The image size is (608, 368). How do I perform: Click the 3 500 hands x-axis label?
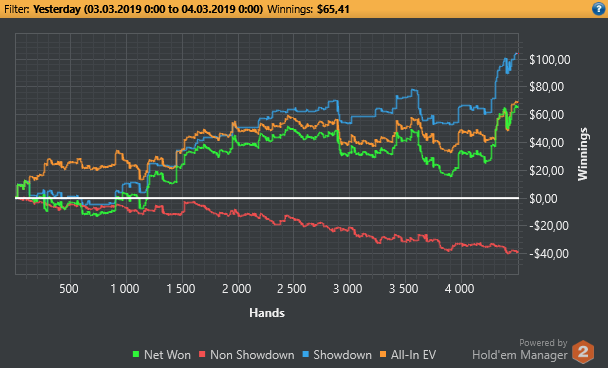click(x=403, y=289)
